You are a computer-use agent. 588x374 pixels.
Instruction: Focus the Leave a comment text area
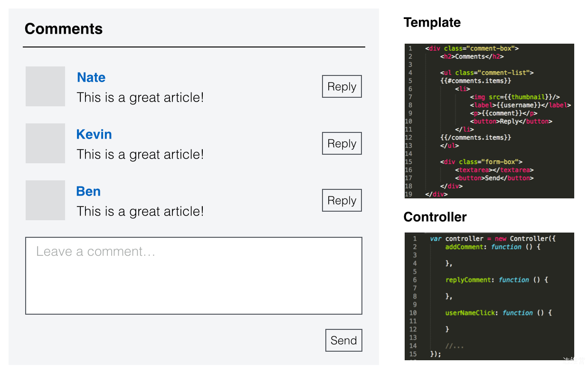(194, 276)
